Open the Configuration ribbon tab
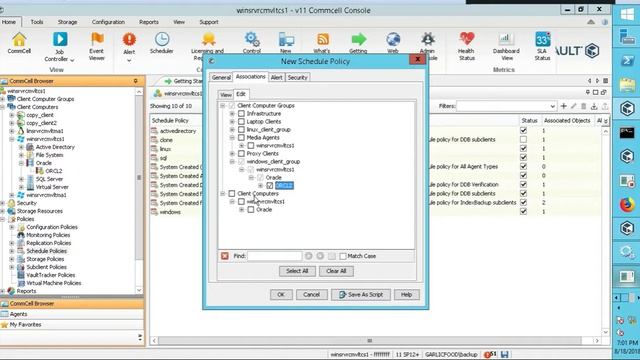Screen dimensions: 640x360 108,22
